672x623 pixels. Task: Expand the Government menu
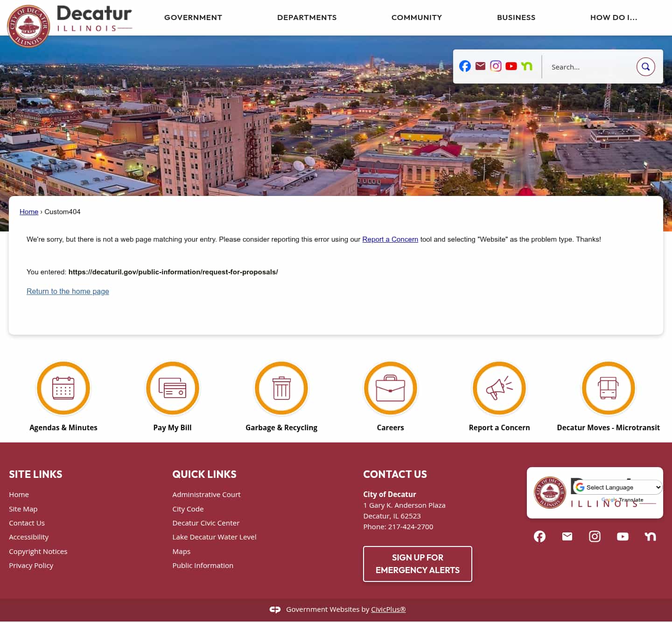(x=193, y=18)
